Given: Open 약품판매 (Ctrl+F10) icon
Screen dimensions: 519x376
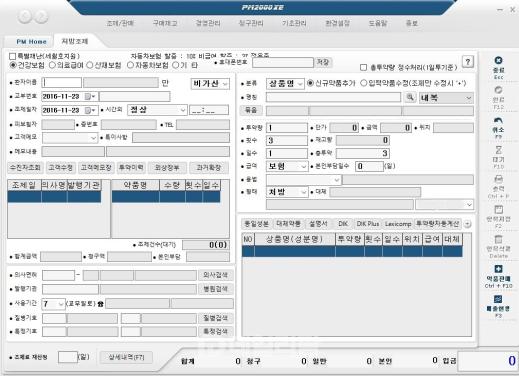Looking at the screenshot, I should (498, 269).
